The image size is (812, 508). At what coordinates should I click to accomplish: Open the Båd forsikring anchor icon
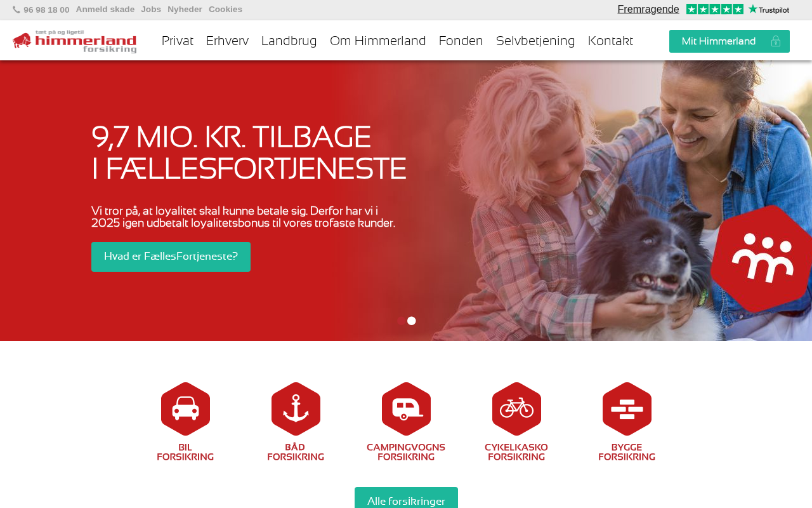click(296, 409)
